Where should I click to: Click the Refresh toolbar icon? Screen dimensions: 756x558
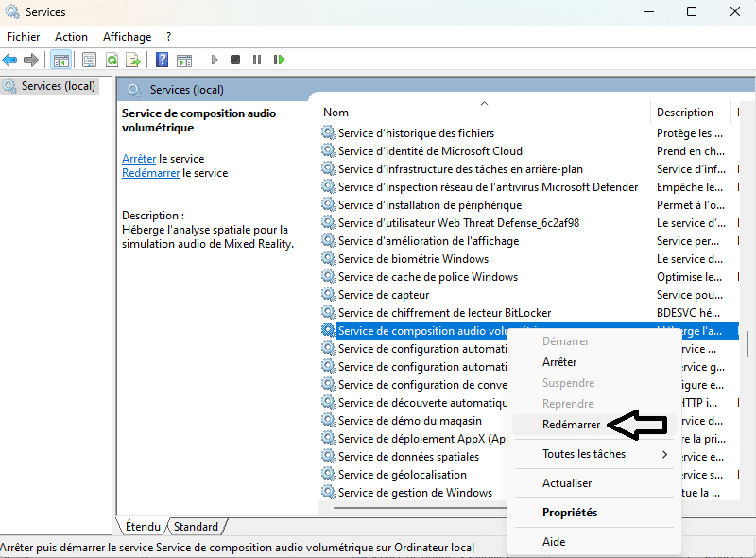(112, 60)
